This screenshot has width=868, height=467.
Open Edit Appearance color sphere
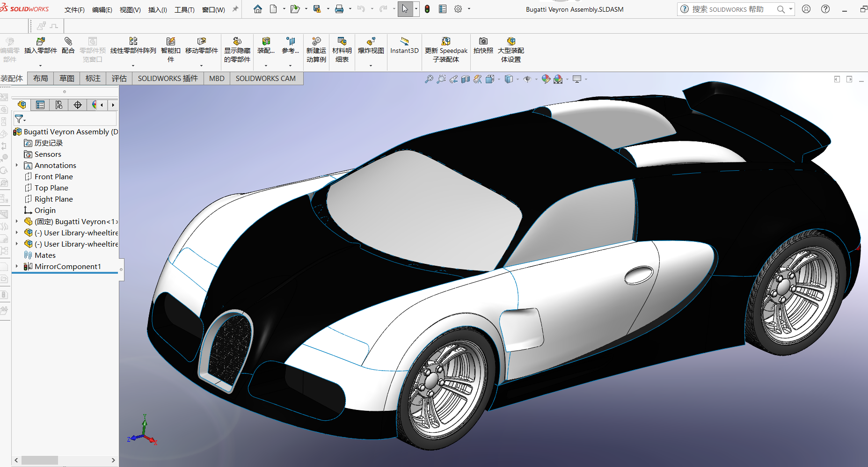tap(546, 79)
